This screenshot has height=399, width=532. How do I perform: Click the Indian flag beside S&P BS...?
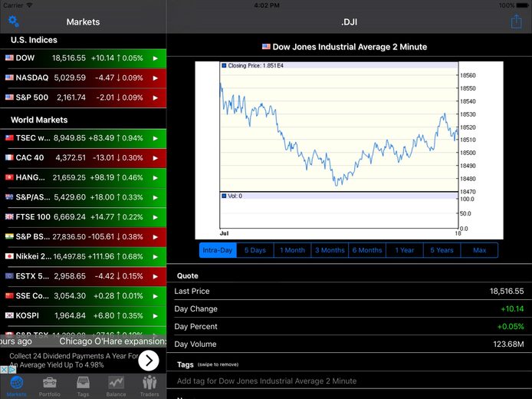click(x=9, y=236)
